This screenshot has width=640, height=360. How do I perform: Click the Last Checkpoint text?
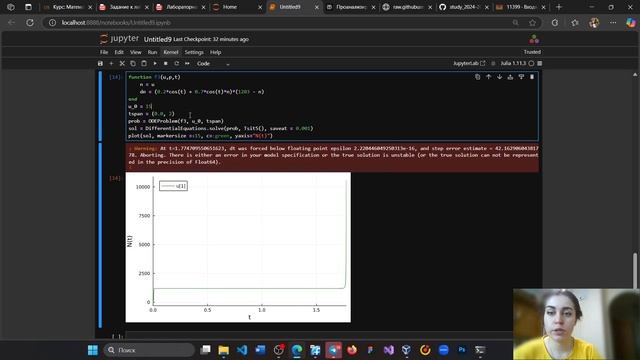click(211, 39)
